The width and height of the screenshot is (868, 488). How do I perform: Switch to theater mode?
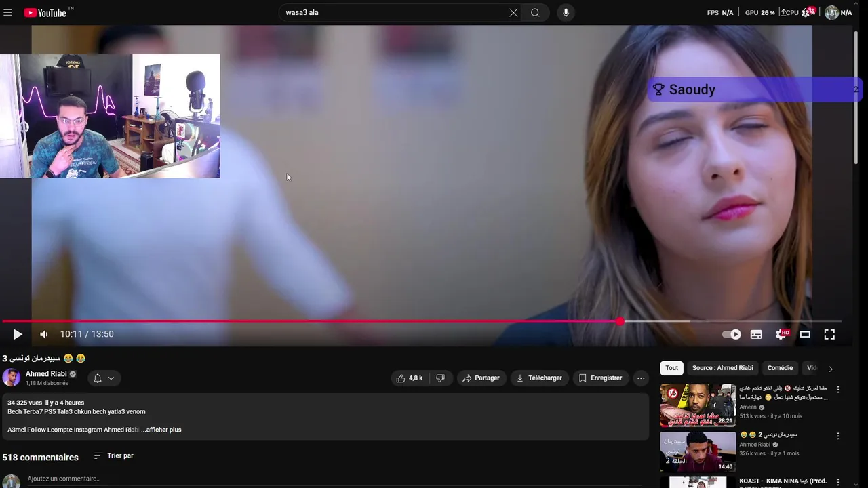tap(805, 334)
